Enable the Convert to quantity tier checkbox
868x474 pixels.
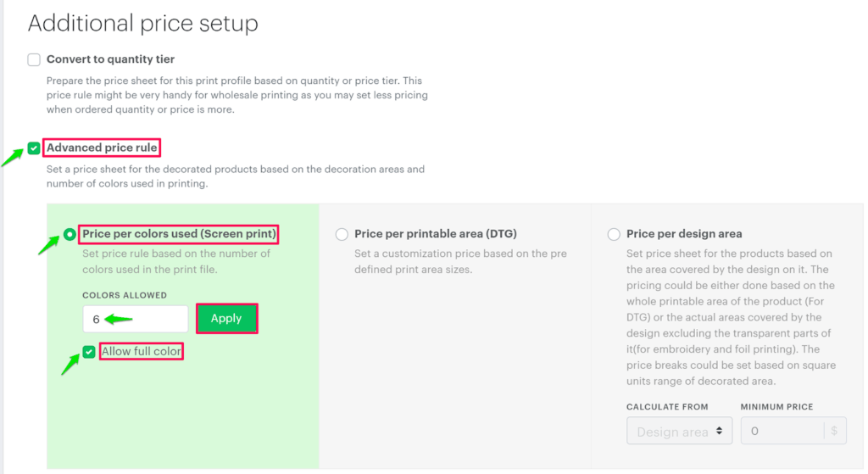(x=34, y=60)
